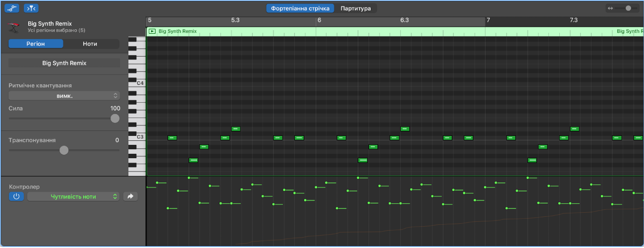Toggle the Контролер power button
Screen dimensions: 644x248
click(x=16, y=196)
